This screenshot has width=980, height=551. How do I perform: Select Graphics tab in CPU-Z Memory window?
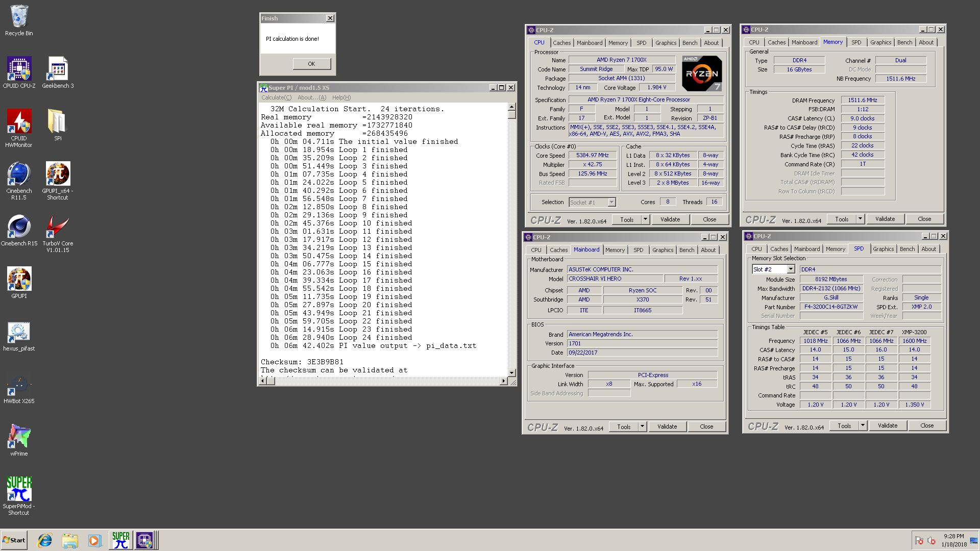point(880,42)
